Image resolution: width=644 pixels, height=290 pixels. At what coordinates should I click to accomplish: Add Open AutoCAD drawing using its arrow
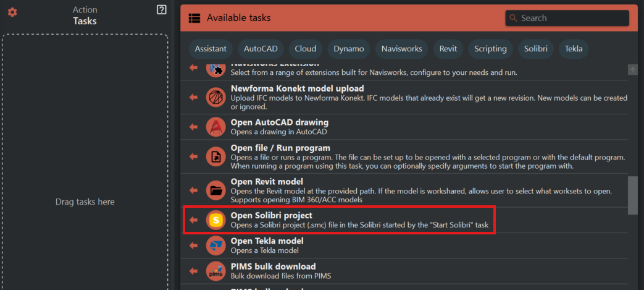193,127
